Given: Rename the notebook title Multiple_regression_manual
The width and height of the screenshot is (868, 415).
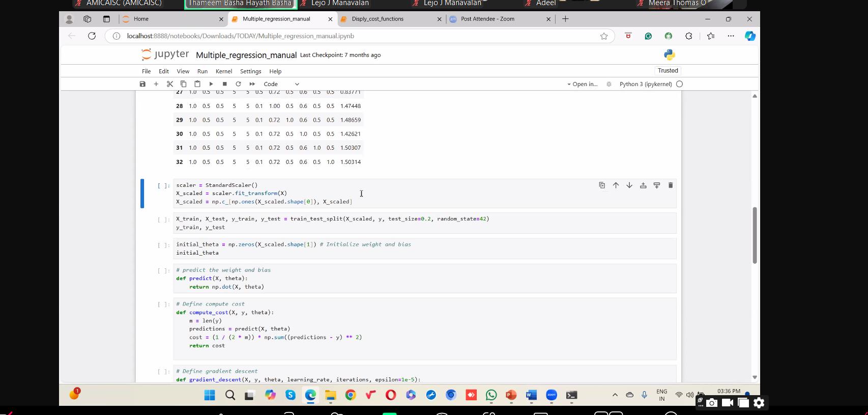Looking at the screenshot, I should pyautogui.click(x=246, y=55).
